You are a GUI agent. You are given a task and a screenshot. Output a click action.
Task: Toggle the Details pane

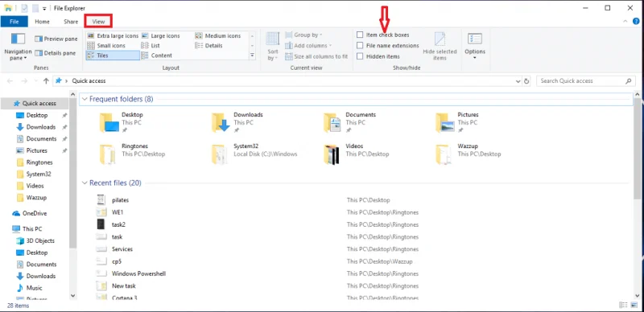[x=56, y=53]
